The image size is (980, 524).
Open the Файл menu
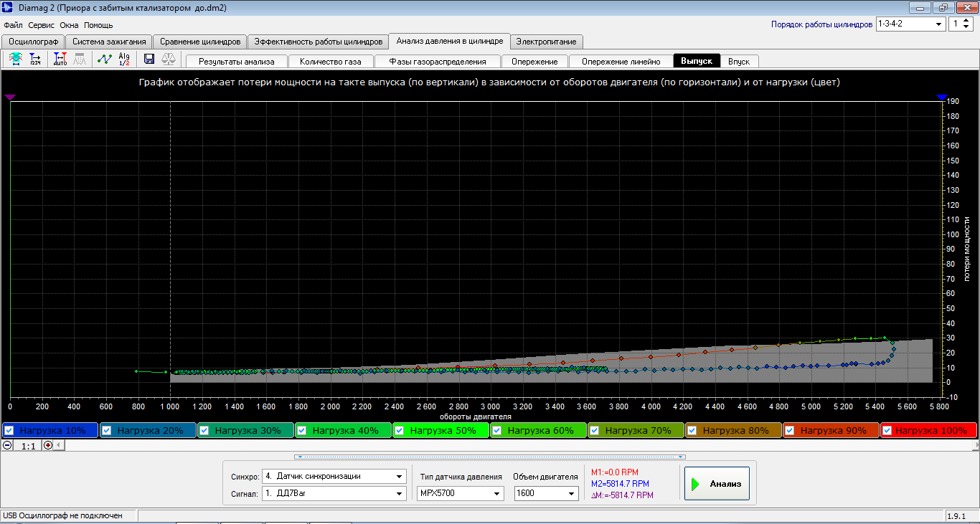(x=13, y=25)
